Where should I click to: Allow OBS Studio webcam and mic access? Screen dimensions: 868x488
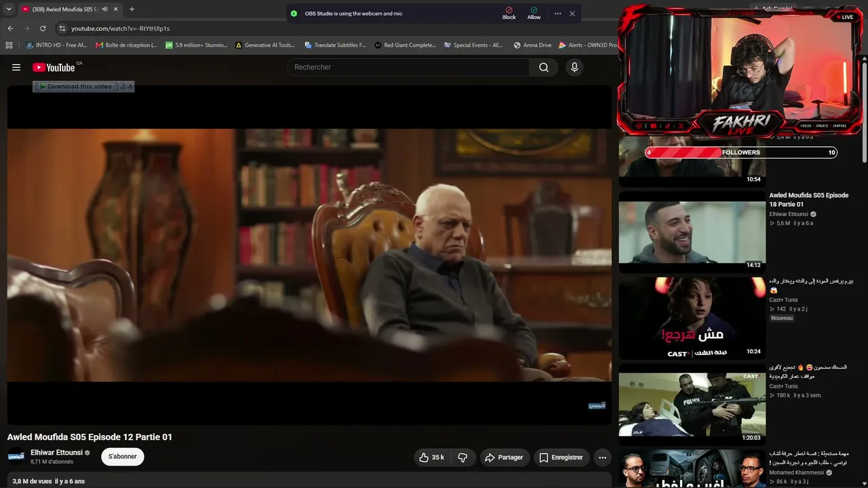(534, 14)
